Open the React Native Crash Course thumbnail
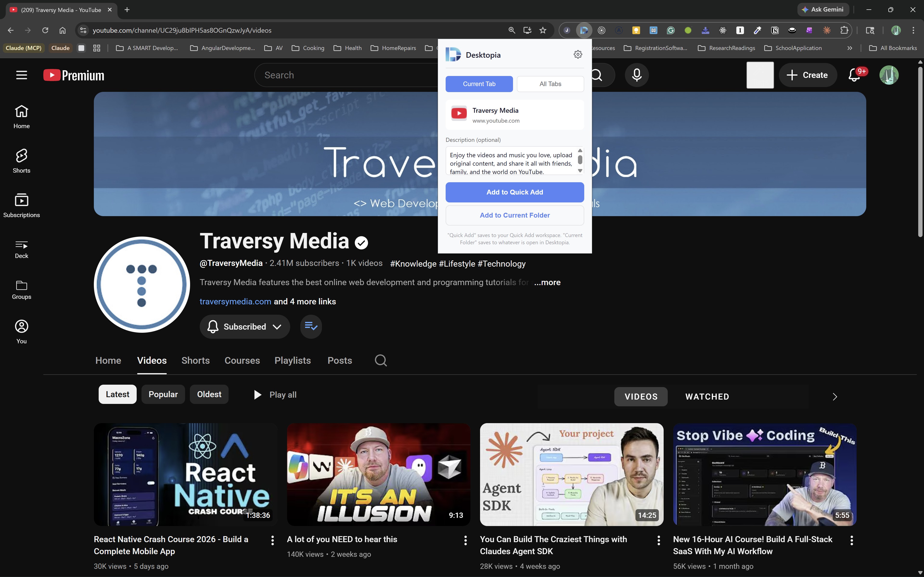This screenshot has width=924, height=577. click(186, 474)
